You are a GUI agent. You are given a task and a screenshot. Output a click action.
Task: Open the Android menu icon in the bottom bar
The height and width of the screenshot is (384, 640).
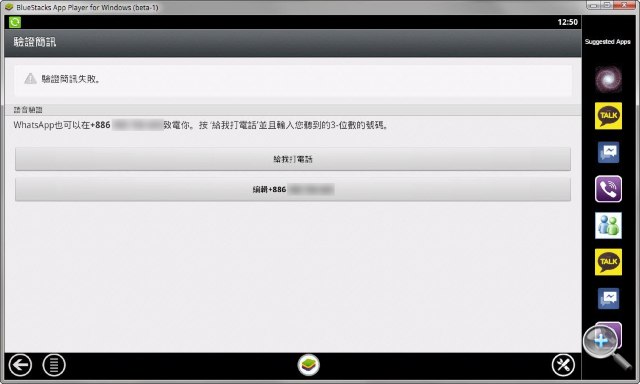(x=54, y=365)
